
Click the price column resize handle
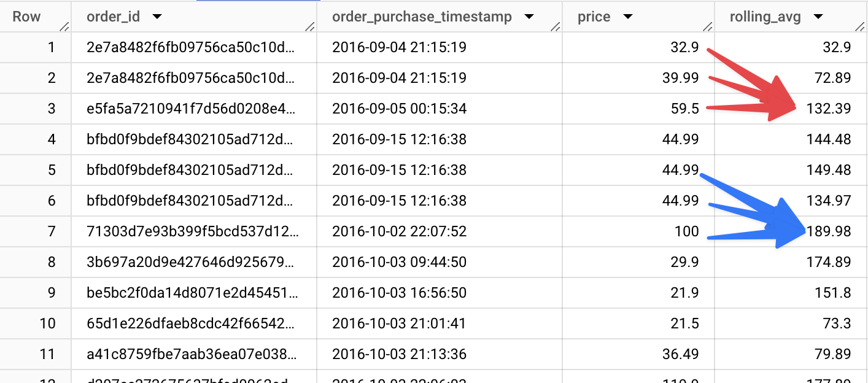(708, 26)
